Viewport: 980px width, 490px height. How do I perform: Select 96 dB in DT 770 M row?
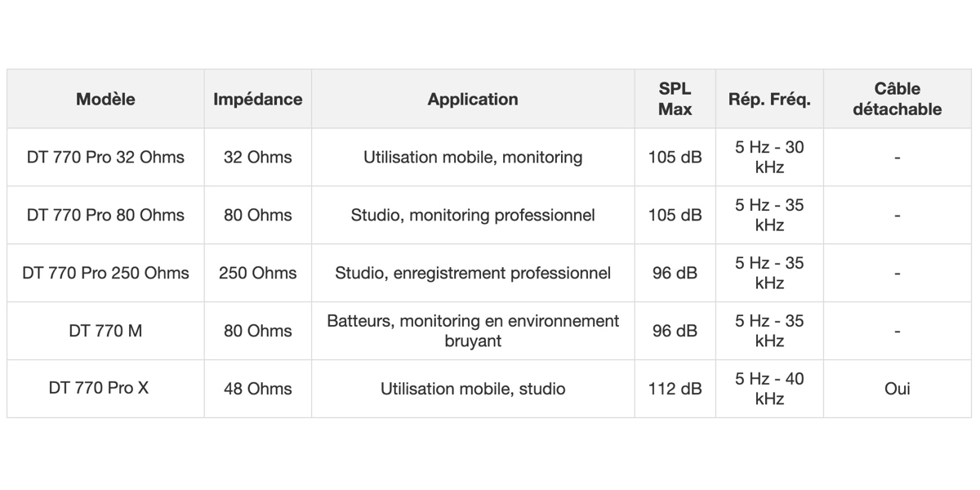(675, 331)
